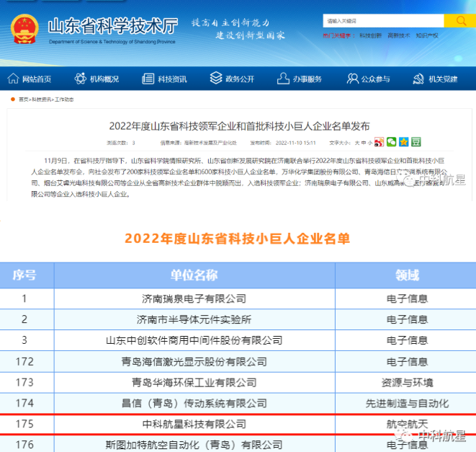Click the 电子信息 cell in row 1

tap(407, 298)
